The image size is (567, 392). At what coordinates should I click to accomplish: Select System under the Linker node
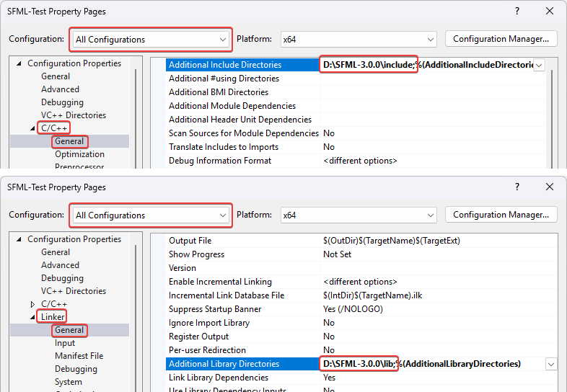coord(69,382)
